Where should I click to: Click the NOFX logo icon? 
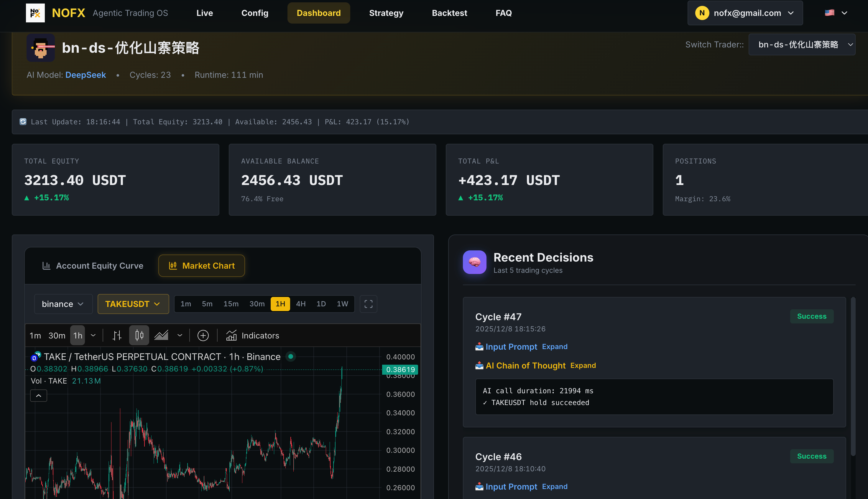click(x=35, y=13)
